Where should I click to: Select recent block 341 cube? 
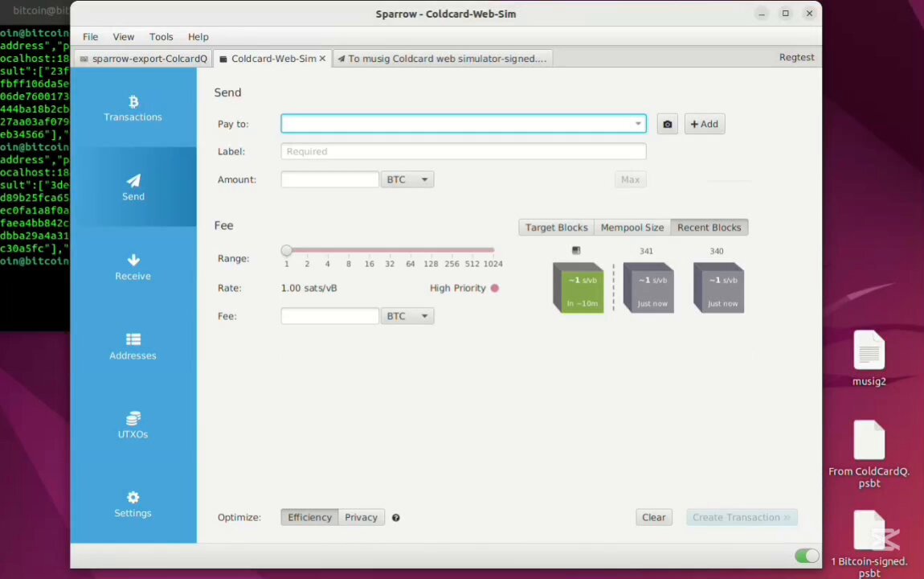[648, 288]
